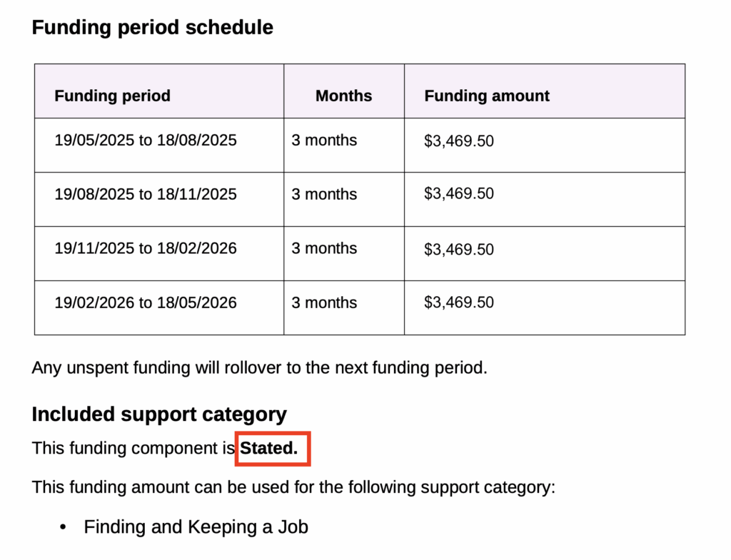Image resolution: width=731 pixels, height=560 pixels.
Task: Select the 'Funding amount' column header
Action: coord(487,96)
